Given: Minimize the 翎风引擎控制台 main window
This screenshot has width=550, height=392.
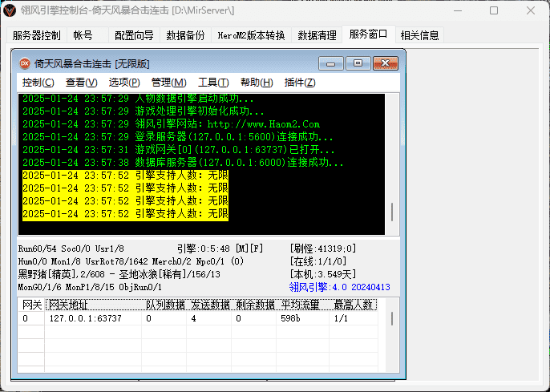Looking at the screenshot, I should point(457,10).
